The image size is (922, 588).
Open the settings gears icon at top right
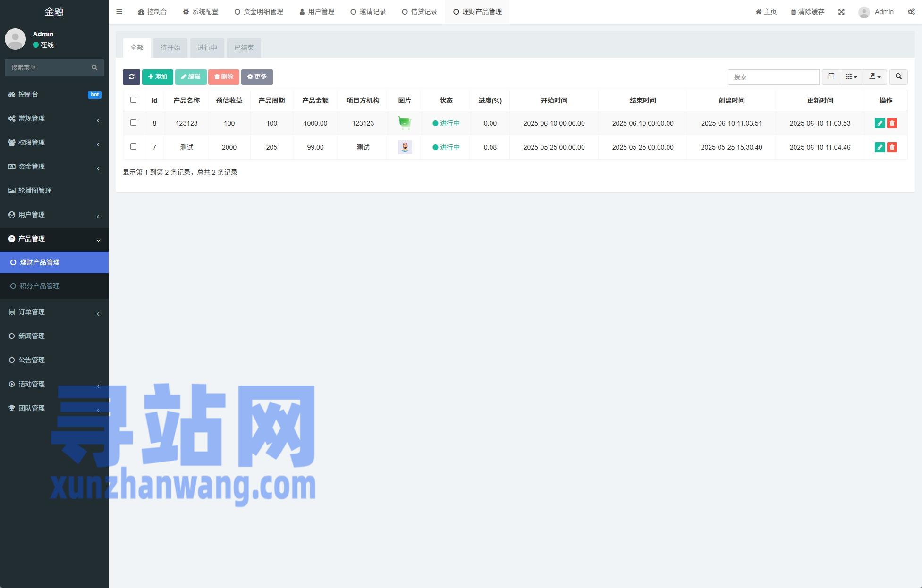911,12
